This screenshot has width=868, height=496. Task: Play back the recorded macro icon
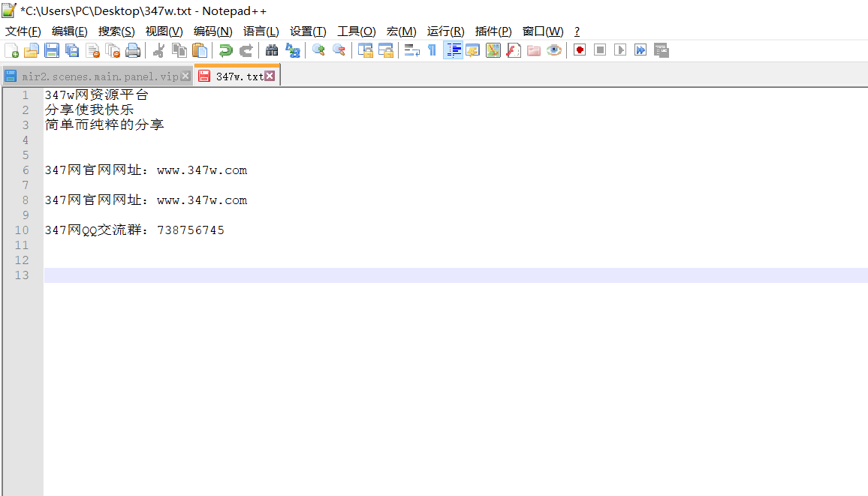point(620,50)
